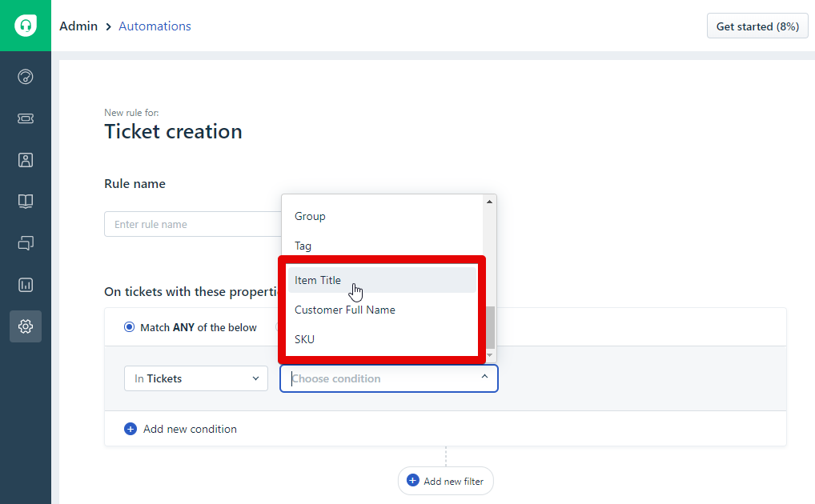Open the Admin gear icon
The height and width of the screenshot is (504, 815).
point(26,326)
